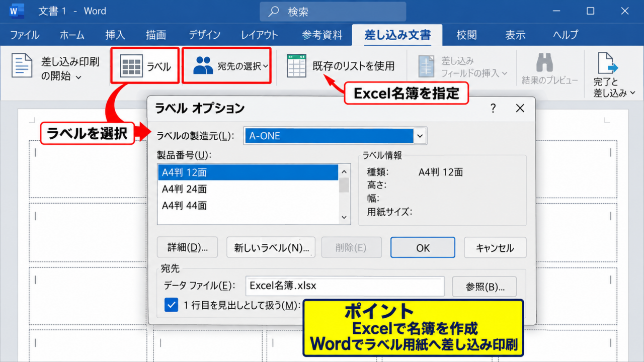This screenshot has width=644, height=362.
Task: Select the 差し込み文書 tab
Action: click(397, 35)
